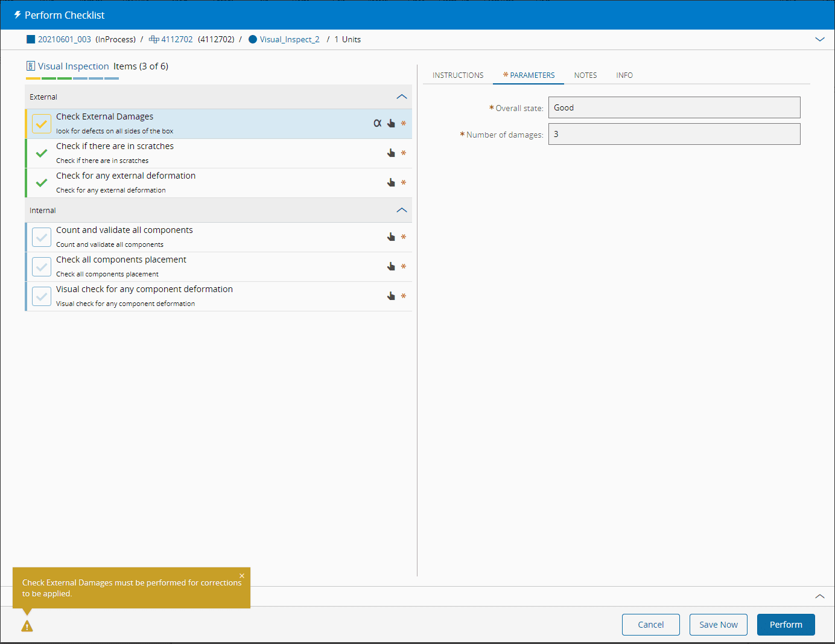Click the Save Now button
The width and height of the screenshot is (835, 644).
[718, 625]
